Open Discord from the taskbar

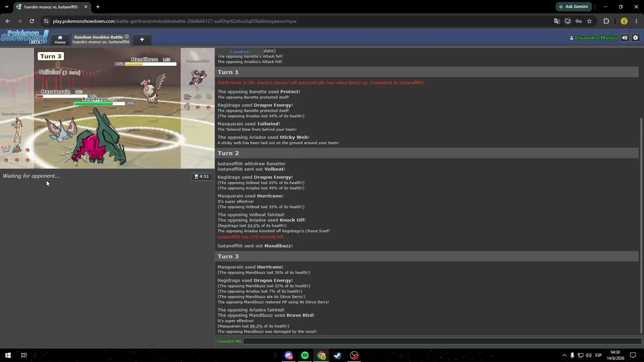[x=288, y=355]
